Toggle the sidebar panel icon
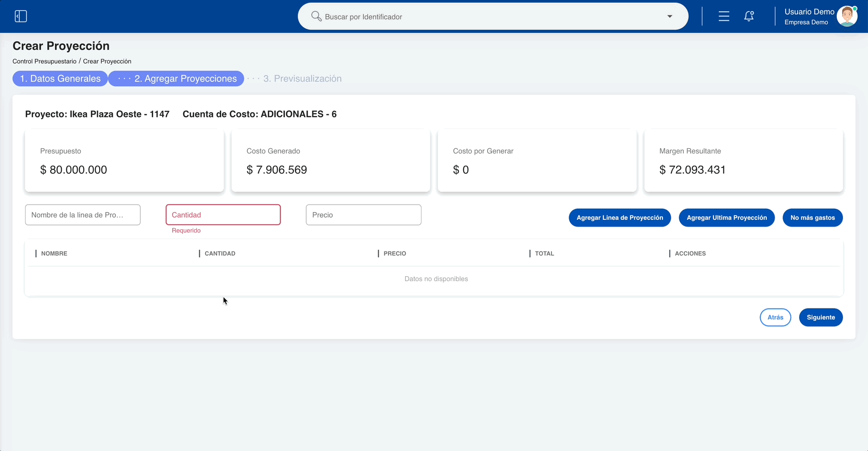Image resolution: width=868 pixels, height=451 pixels. click(x=21, y=16)
